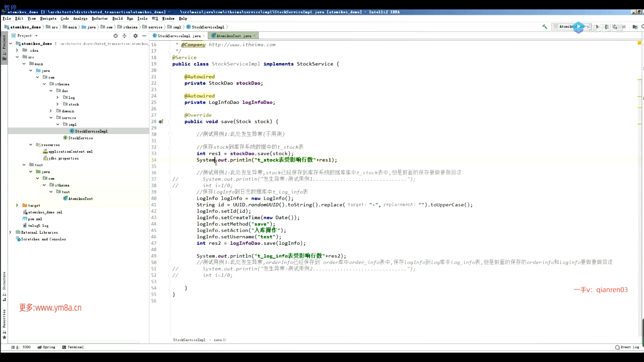Click the yellow inspection indicator square atop scrollbar
The width and height of the screenshot is (644, 362).
tap(639, 43)
